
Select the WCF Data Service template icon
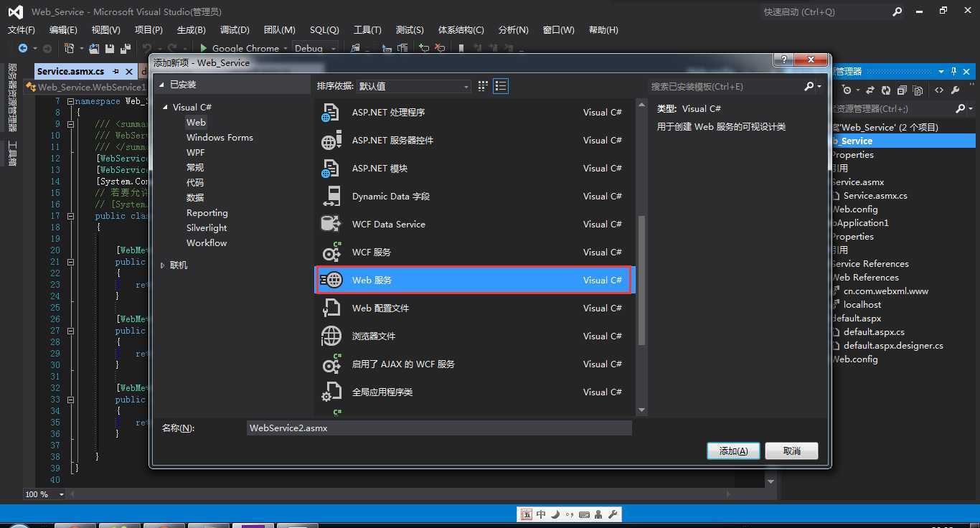point(331,225)
